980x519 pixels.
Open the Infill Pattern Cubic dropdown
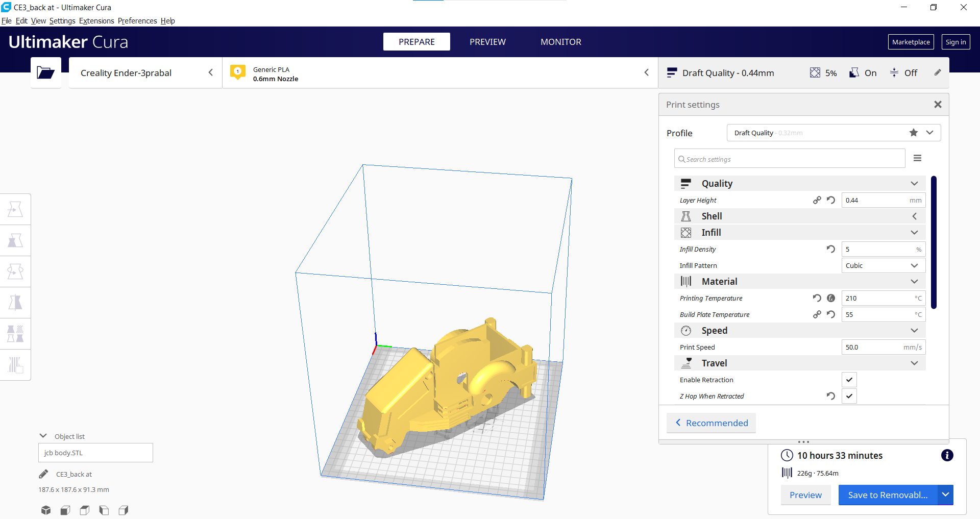pos(884,265)
